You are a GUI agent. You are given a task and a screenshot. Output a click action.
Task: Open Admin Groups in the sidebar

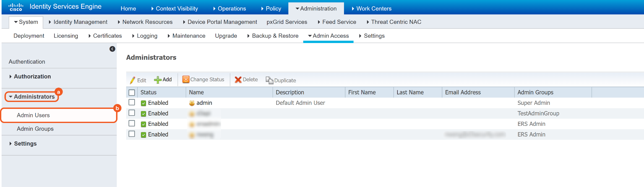tap(35, 129)
